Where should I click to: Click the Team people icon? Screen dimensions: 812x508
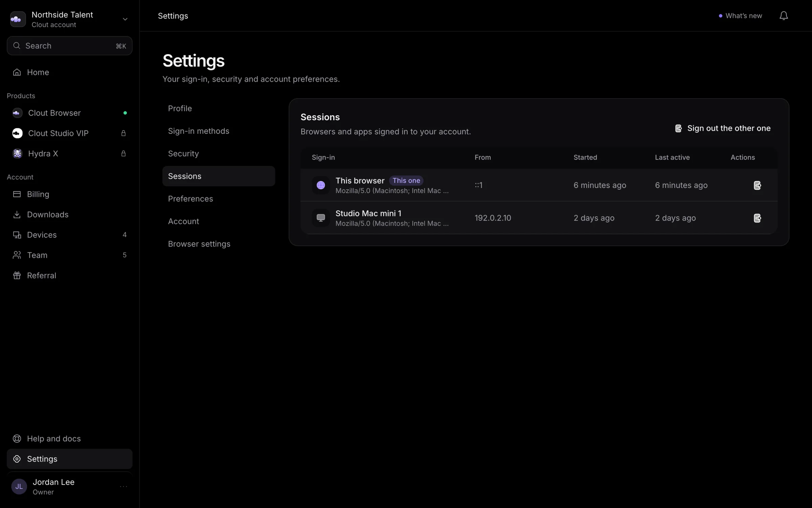pyautogui.click(x=17, y=255)
